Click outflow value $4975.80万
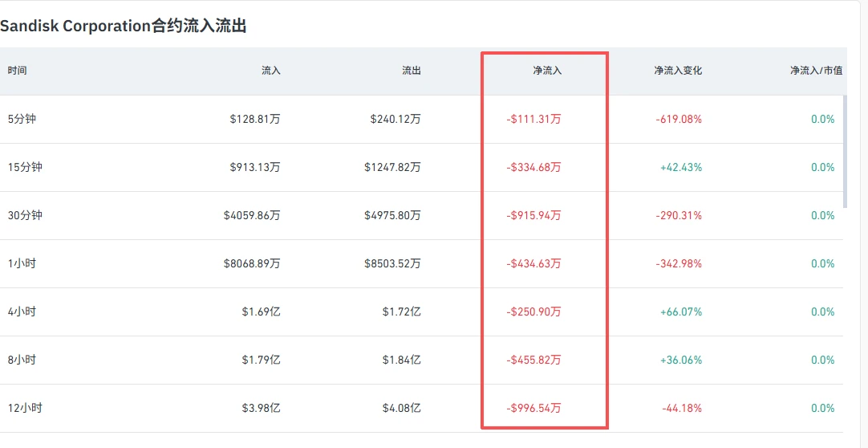Screen dimensions: 868x448 (392, 215)
